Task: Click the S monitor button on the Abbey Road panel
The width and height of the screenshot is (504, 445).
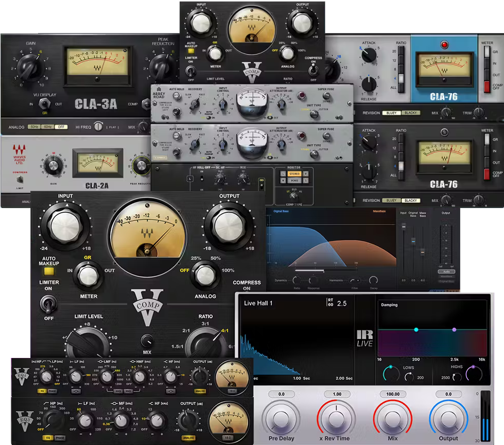Action: 306,181
